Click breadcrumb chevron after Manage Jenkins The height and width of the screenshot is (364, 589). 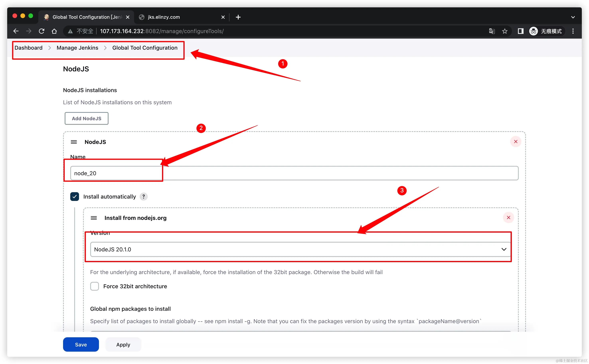click(105, 48)
